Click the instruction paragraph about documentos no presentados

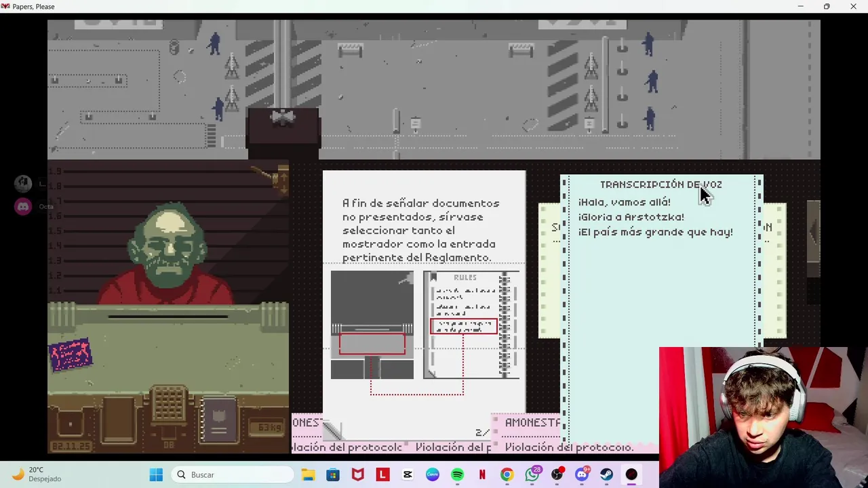pyautogui.click(x=420, y=230)
